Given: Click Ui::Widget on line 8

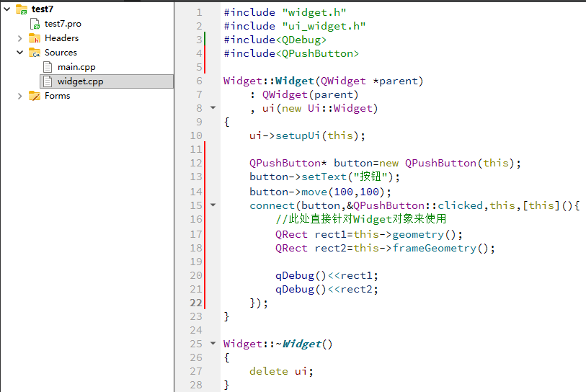Looking at the screenshot, I should tap(339, 109).
